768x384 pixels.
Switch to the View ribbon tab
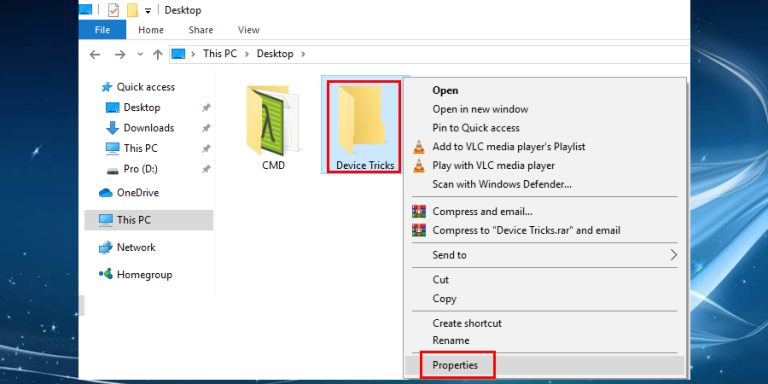248,30
